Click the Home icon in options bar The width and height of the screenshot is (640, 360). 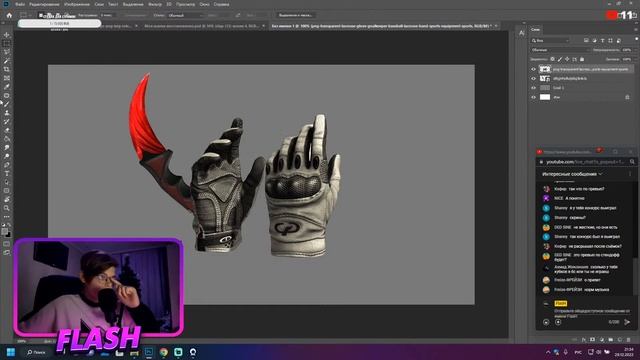(x=9, y=15)
